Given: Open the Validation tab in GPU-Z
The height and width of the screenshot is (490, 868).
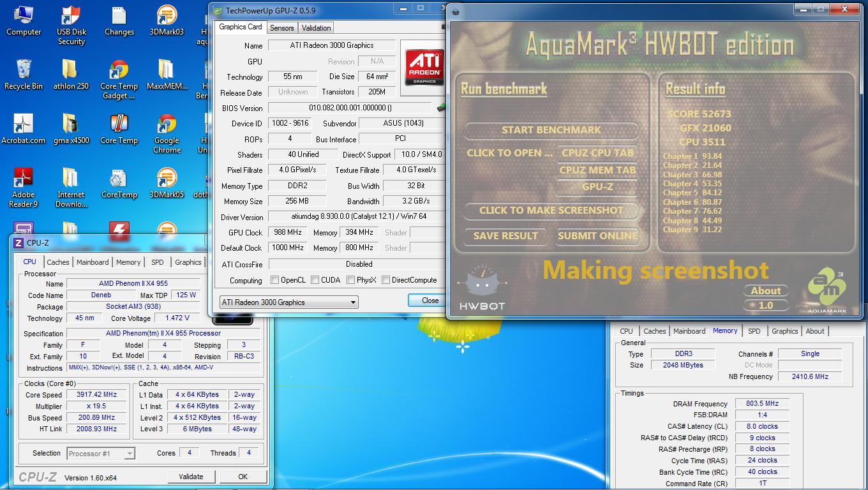Looking at the screenshot, I should [x=316, y=28].
